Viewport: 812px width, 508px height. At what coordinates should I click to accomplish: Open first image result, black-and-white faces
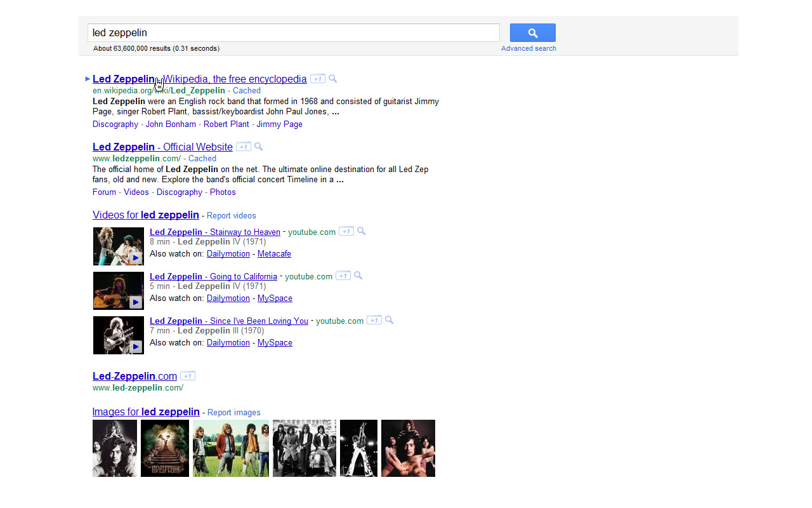pyautogui.click(x=115, y=448)
